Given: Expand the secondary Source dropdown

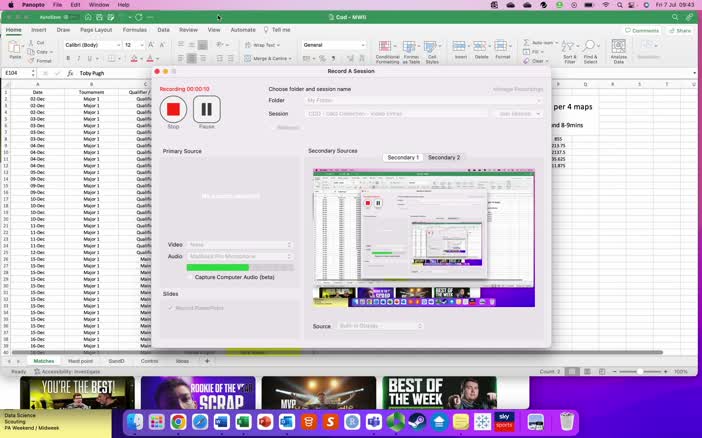Looking at the screenshot, I should click(380, 326).
